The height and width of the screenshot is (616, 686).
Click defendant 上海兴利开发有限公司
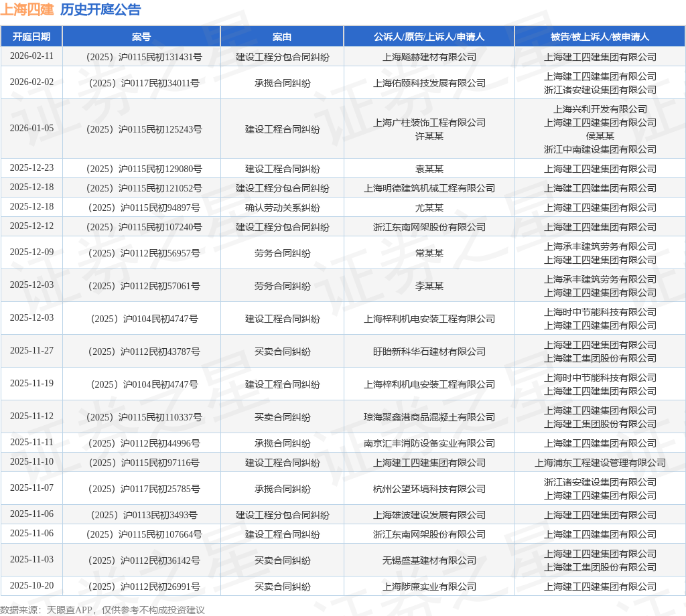tap(600, 109)
